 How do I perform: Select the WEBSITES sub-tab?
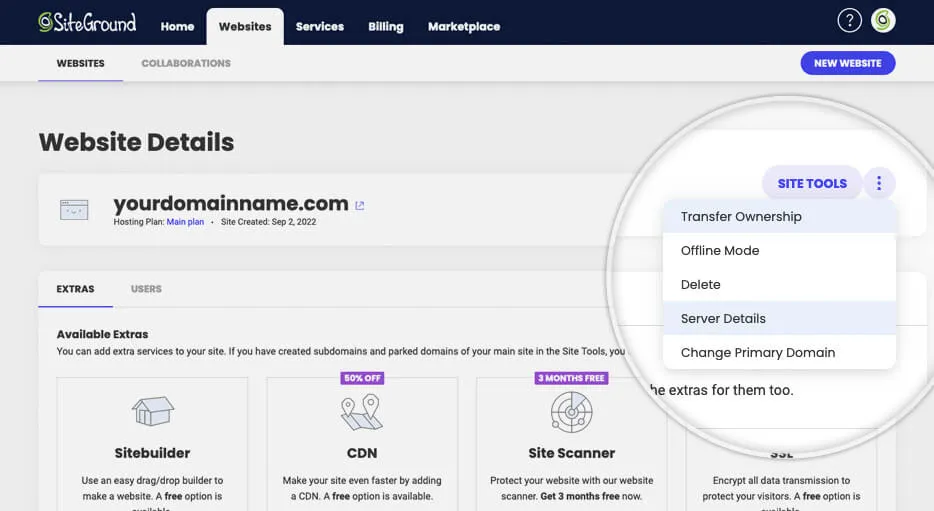(x=80, y=63)
